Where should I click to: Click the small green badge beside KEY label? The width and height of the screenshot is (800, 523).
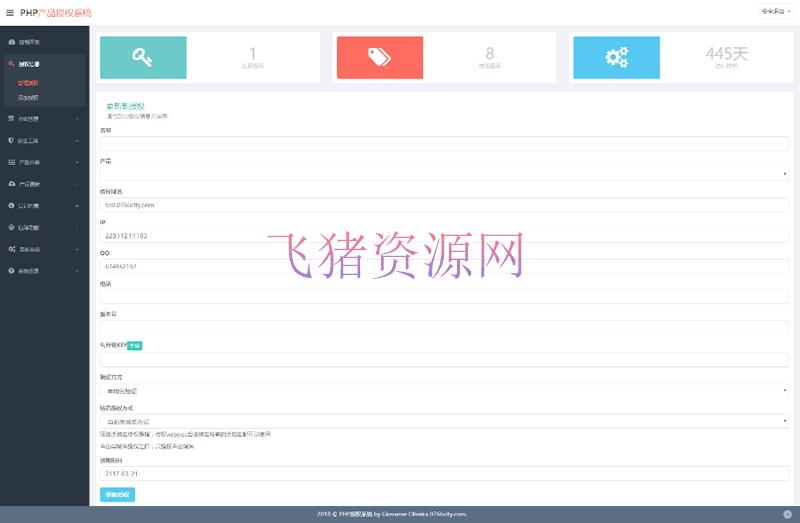click(135, 346)
